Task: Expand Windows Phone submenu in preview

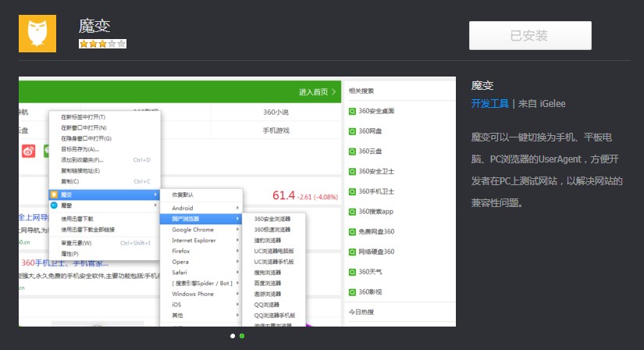Action: (201, 294)
